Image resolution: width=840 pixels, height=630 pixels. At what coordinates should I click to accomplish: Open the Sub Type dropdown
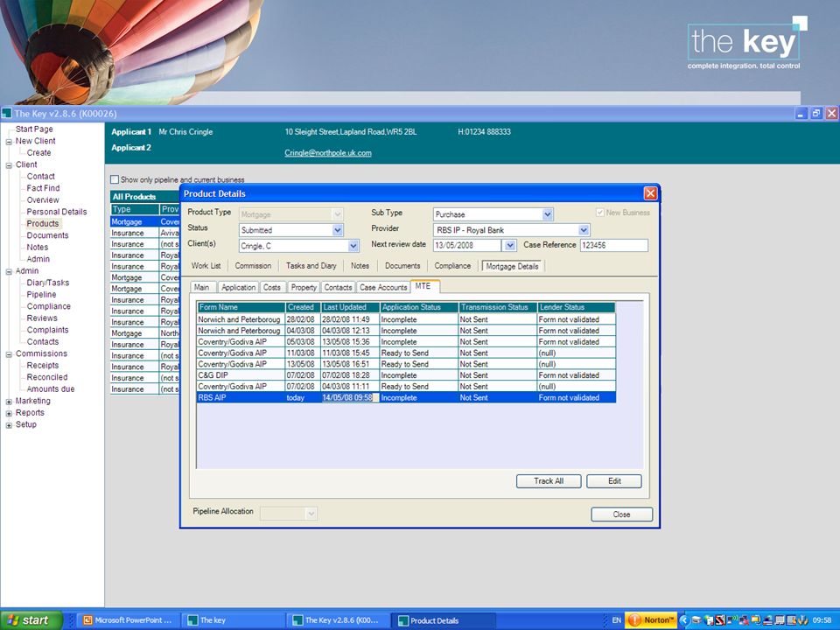pos(547,214)
